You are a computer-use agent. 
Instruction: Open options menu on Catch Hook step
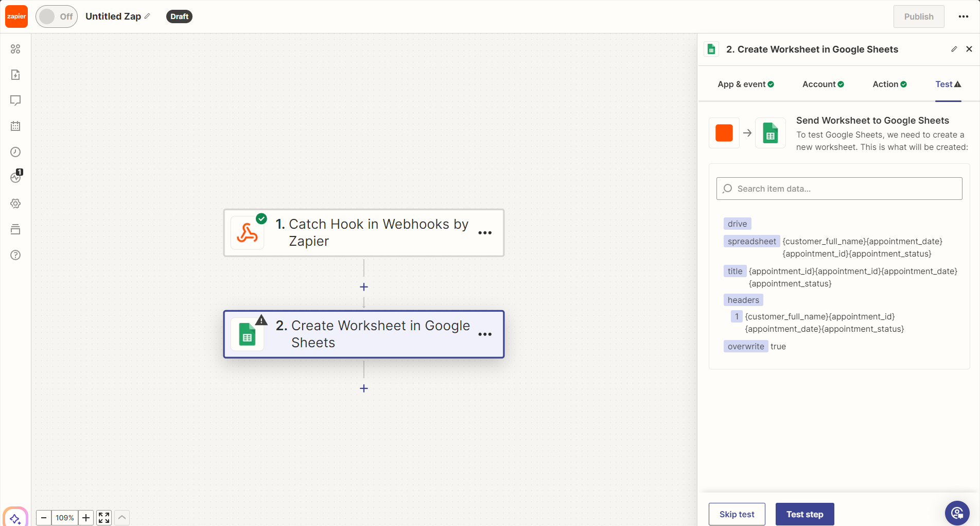pyautogui.click(x=484, y=233)
